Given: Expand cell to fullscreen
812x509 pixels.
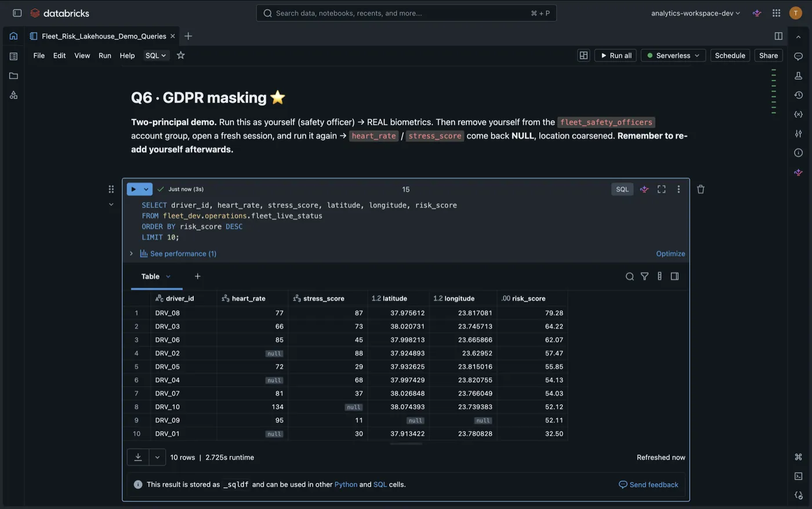Looking at the screenshot, I should (x=661, y=189).
